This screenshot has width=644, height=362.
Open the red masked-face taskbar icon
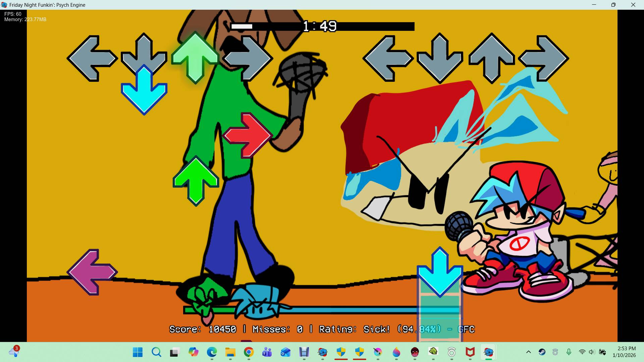[x=415, y=352]
